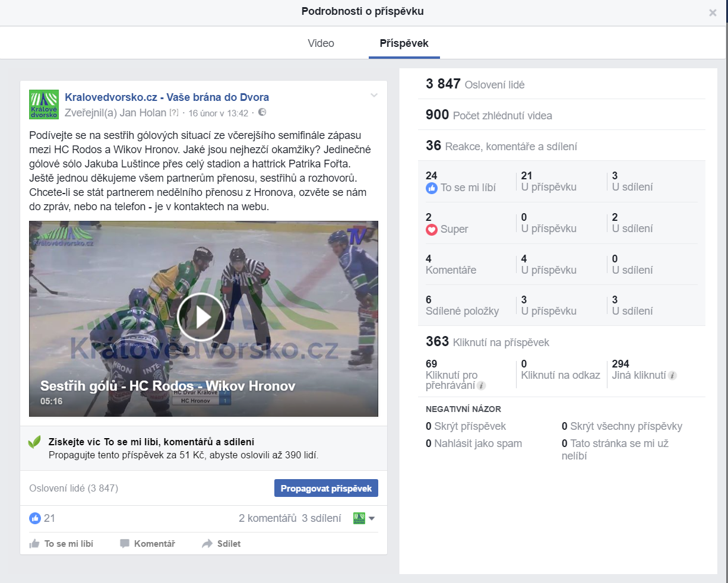Click the To se mi líbí stats icon
This screenshot has height=583, width=728.
pyautogui.click(x=432, y=188)
